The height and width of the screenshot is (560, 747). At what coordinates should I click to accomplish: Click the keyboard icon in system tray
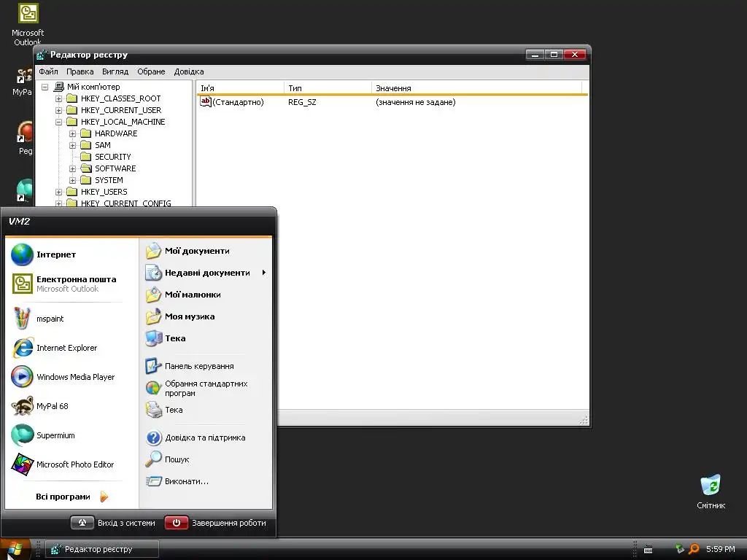648,550
